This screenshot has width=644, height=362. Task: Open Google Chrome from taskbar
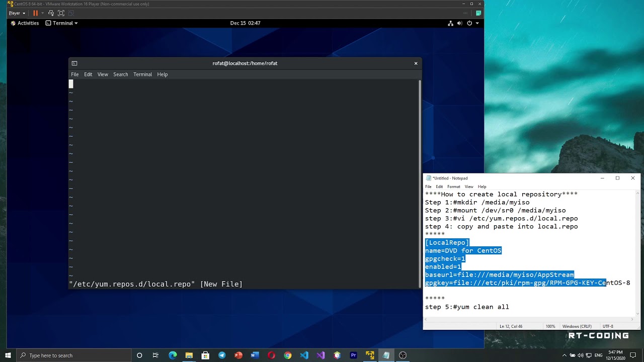coord(288,355)
